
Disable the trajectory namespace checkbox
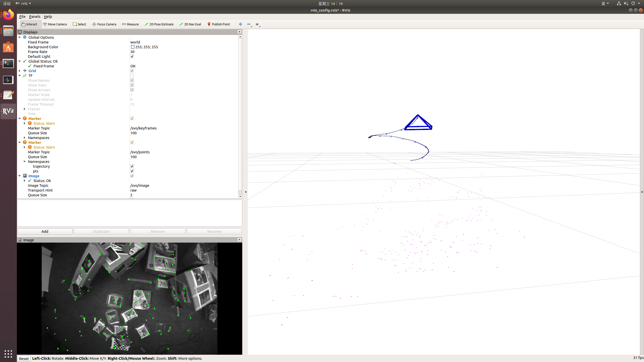click(x=132, y=166)
